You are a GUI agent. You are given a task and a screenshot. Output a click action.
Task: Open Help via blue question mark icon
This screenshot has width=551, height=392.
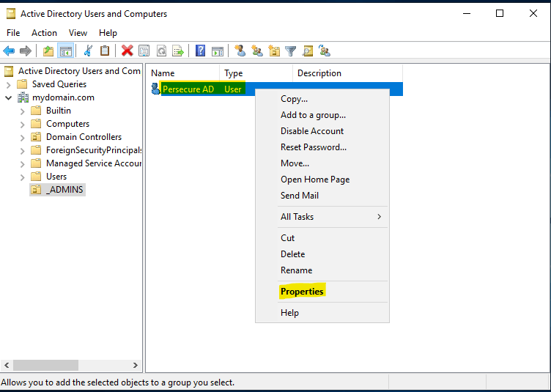pos(200,51)
